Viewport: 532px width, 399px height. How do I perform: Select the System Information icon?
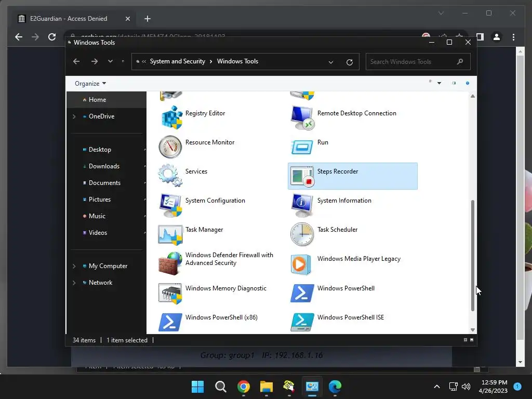pos(302,205)
